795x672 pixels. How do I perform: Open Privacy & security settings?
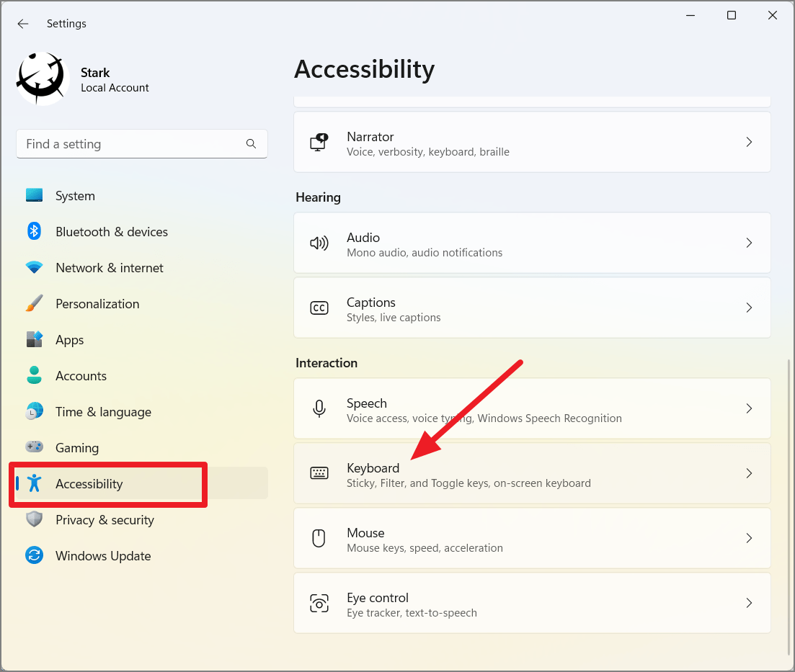coord(105,519)
